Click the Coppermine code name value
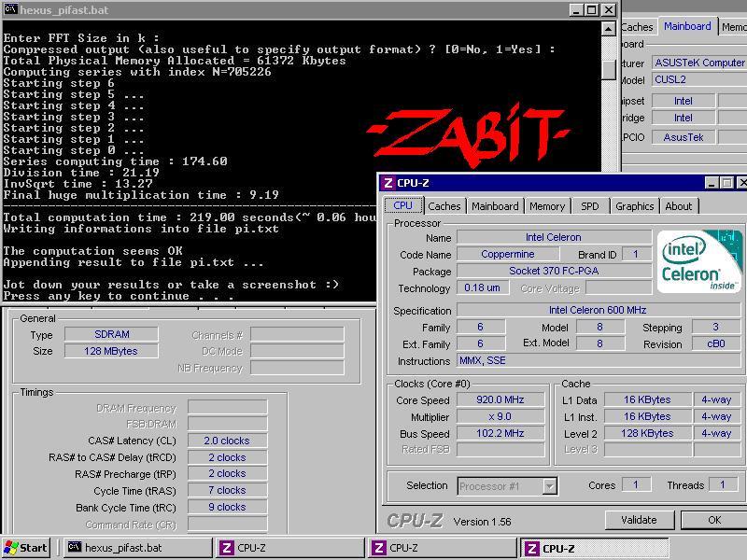This screenshot has width=747, height=560. [508, 254]
